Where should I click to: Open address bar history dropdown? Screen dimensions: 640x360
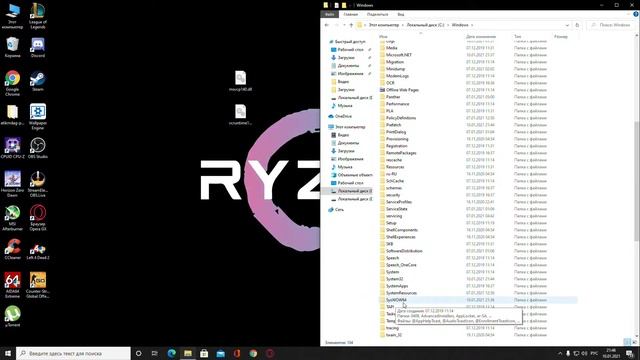click(x=567, y=25)
